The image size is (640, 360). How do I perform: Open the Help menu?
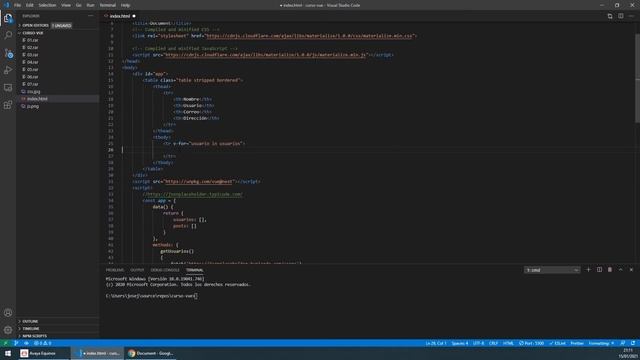click(125, 5)
